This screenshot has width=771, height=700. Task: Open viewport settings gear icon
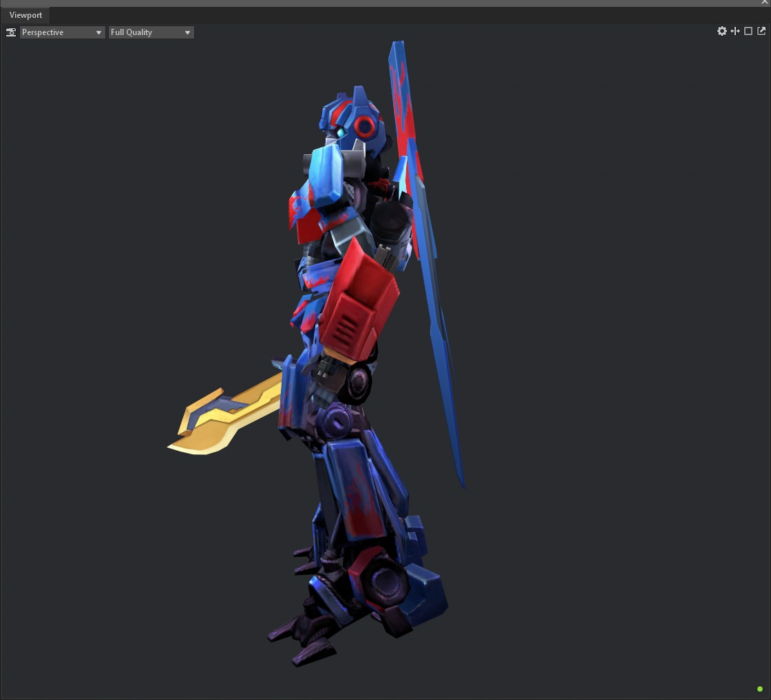tap(721, 32)
